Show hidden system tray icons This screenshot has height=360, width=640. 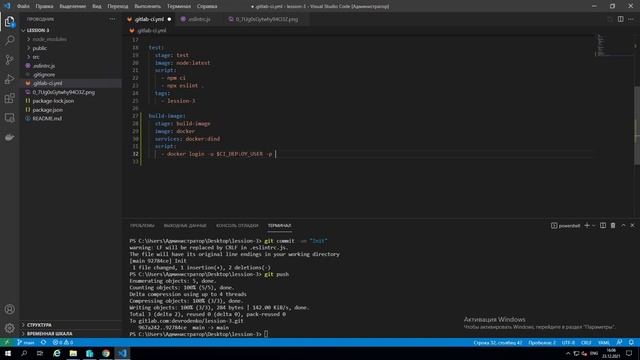coord(568,353)
